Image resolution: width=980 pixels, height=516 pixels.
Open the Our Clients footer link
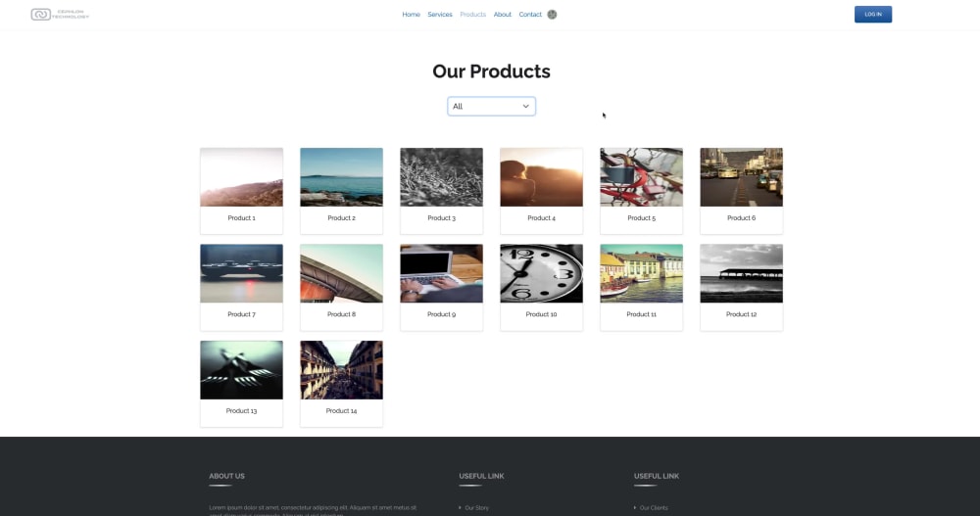654,508
